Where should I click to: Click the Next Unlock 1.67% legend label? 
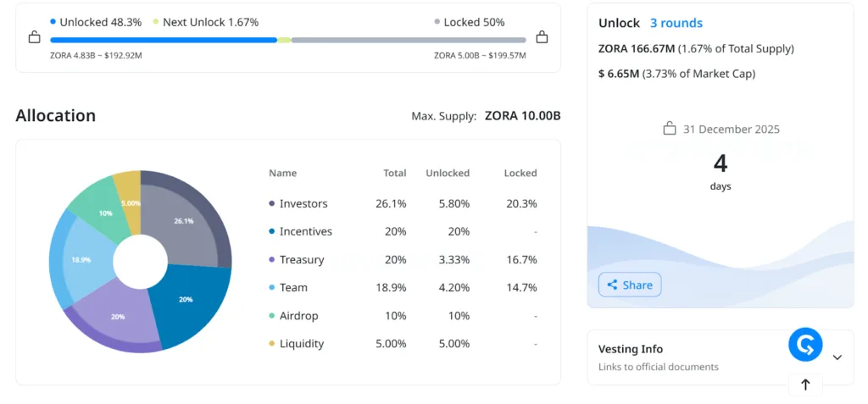point(210,22)
